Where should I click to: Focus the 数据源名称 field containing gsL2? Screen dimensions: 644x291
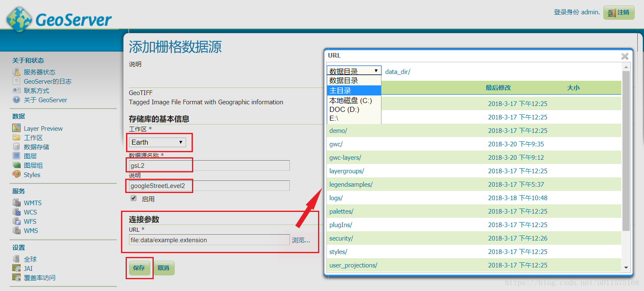pos(209,165)
